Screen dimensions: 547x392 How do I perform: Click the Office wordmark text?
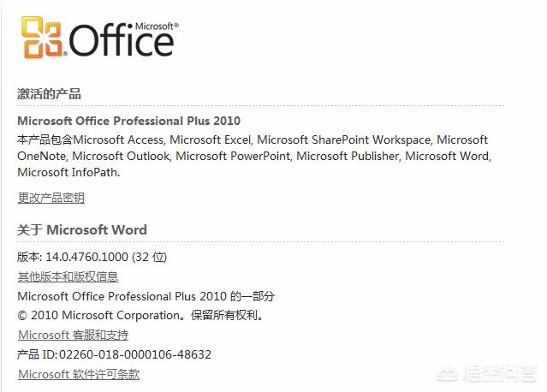[x=123, y=42]
